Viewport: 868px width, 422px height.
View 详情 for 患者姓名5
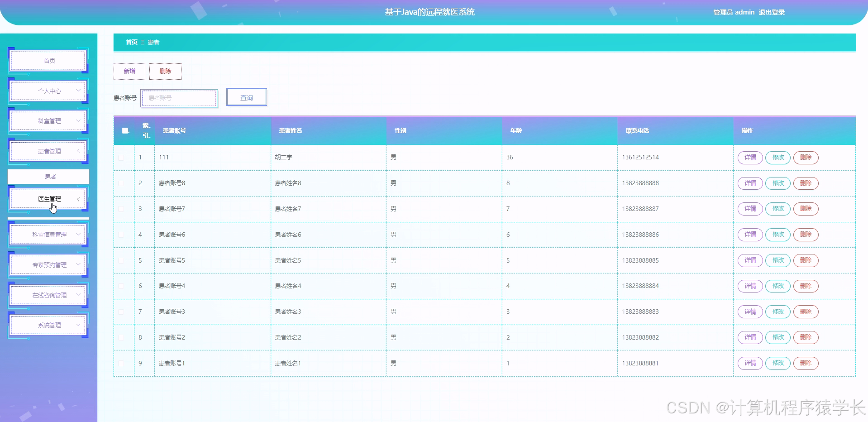750,260
